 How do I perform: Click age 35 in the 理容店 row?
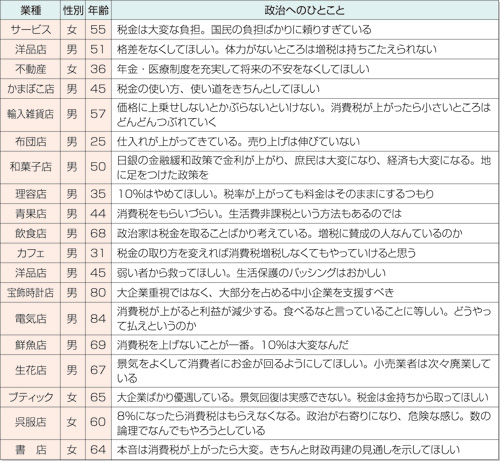98,194
